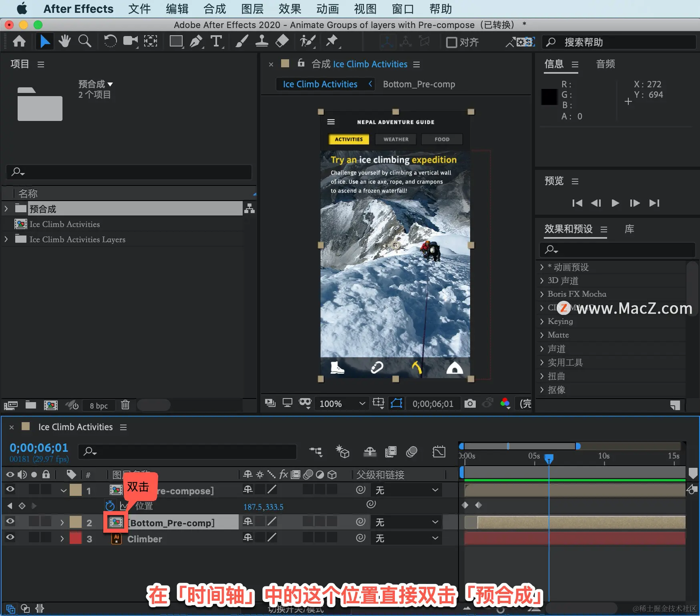Open the Bottom_Pre-comp breadcrumb in viewer
The height and width of the screenshot is (616, 700).
[x=419, y=84]
